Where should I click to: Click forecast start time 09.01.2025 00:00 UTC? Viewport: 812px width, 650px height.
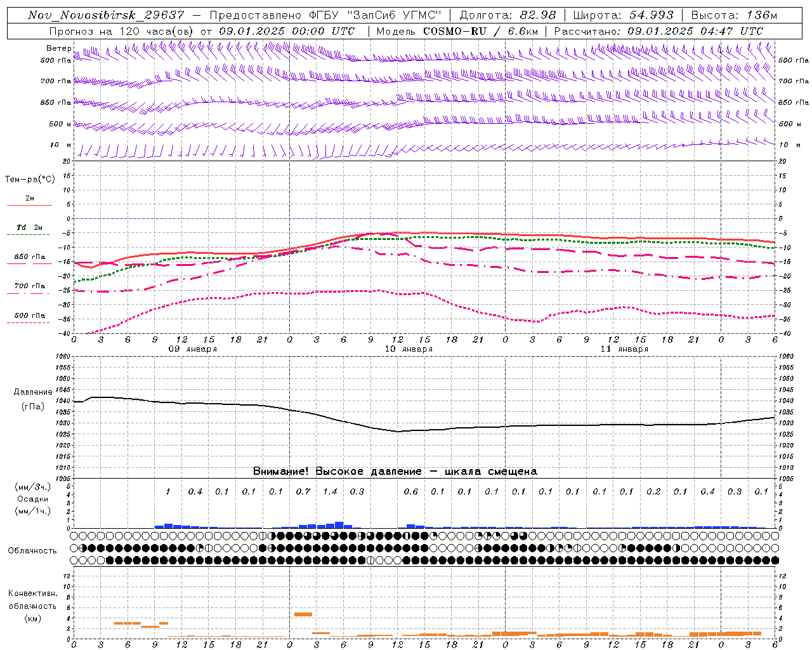pos(287,31)
